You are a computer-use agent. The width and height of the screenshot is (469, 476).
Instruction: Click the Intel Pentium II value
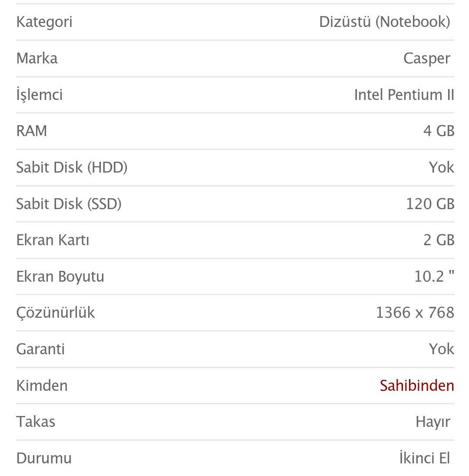404,95
